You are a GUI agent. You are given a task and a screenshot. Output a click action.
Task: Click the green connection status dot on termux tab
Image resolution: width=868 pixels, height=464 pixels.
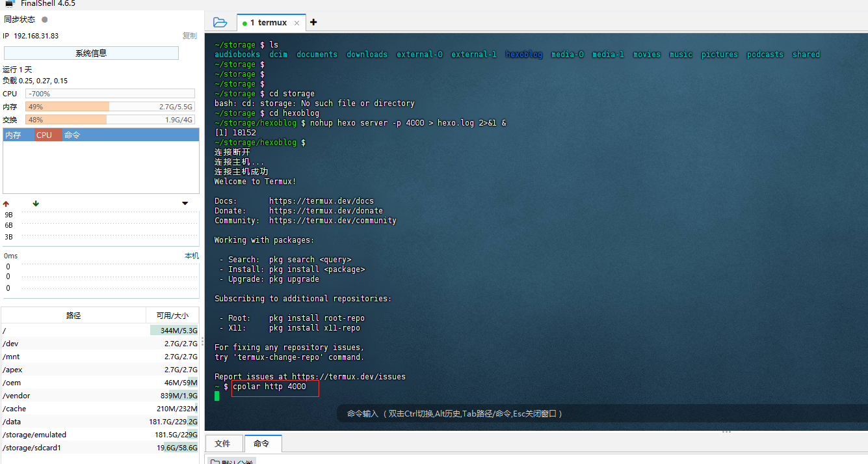(244, 23)
